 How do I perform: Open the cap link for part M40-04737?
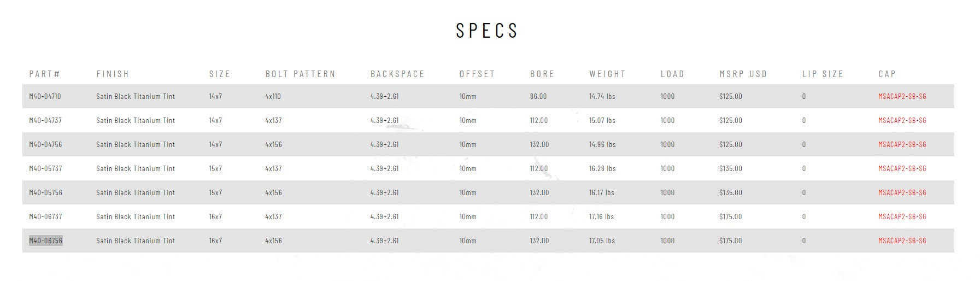pos(902,120)
